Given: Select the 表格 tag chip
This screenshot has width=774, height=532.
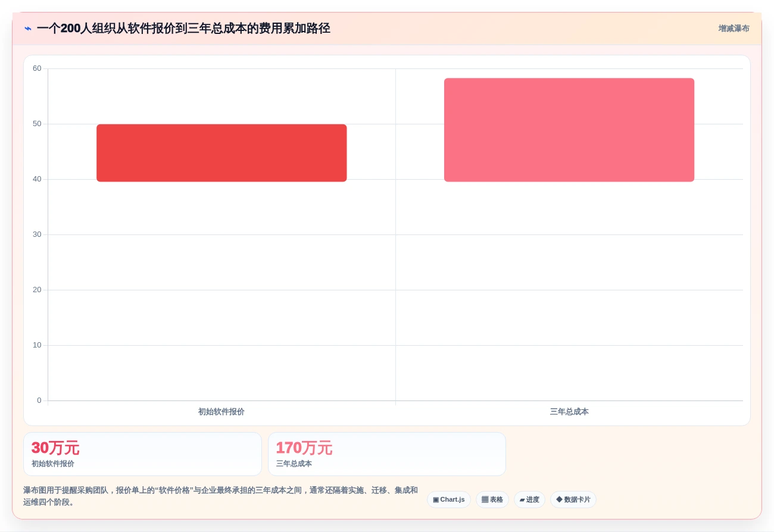Looking at the screenshot, I should pos(492,500).
